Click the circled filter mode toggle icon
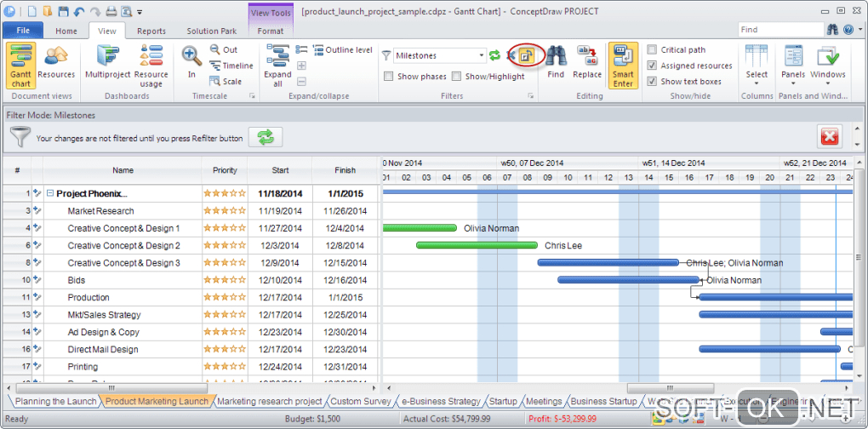The height and width of the screenshot is (429, 868). tap(527, 55)
